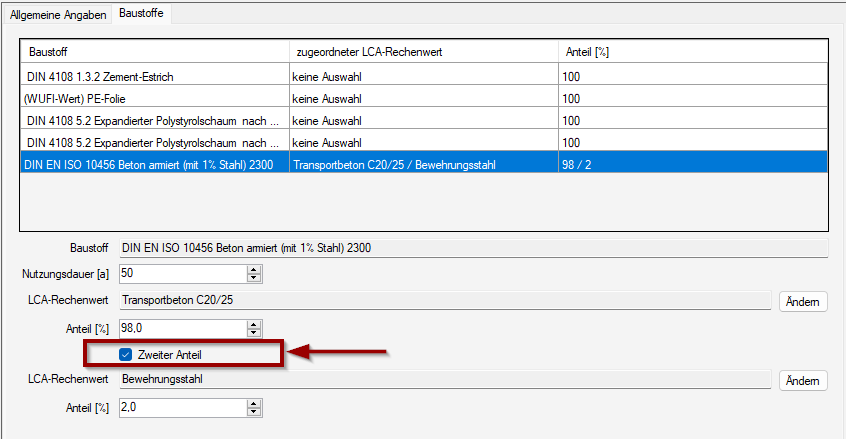
Task: Select the Baustoffe tab
Action: click(142, 14)
